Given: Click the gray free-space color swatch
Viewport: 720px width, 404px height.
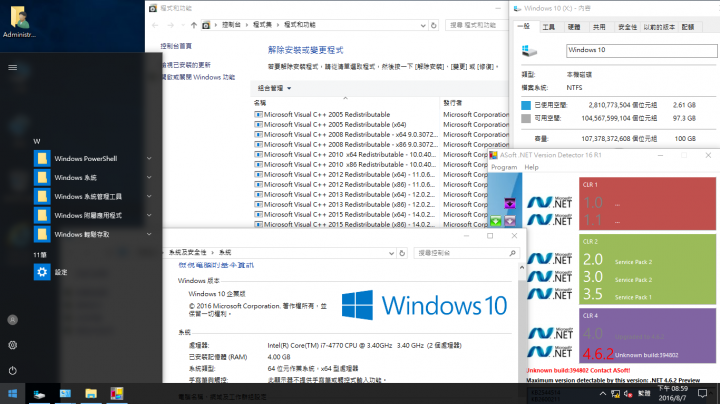Looking at the screenshot, I should (x=526, y=118).
